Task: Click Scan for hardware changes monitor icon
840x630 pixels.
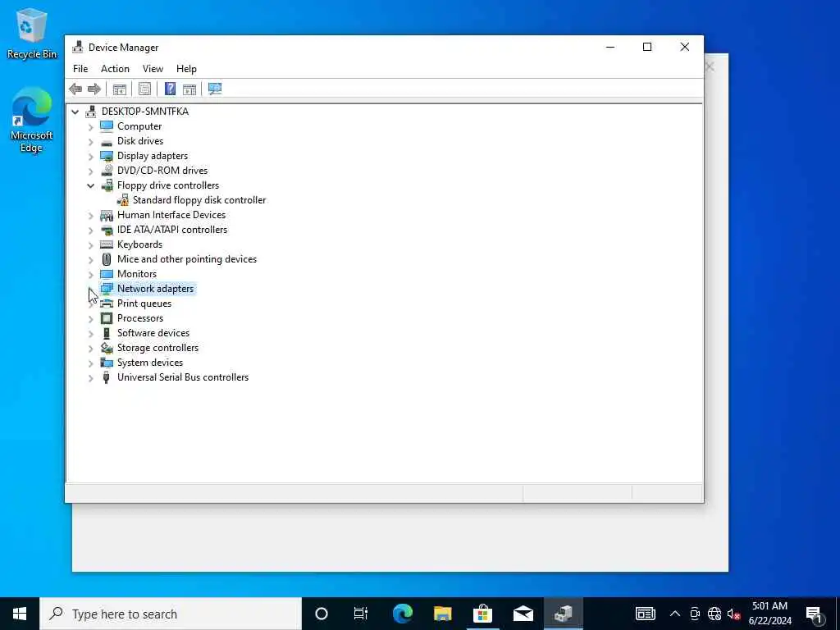Action: 215,89
